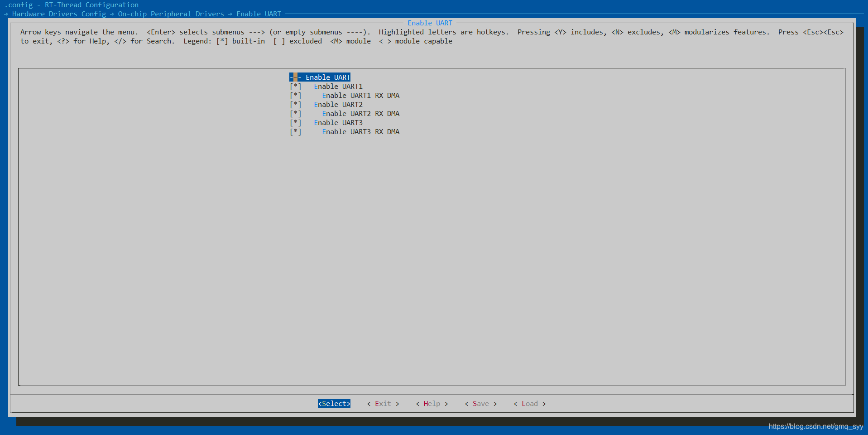The width and height of the screenshot is (868, 435).
Task: Click the On-chip Peripheral Drivers breadcrumb
Action: pyautogui.click(x=171, y=14)
